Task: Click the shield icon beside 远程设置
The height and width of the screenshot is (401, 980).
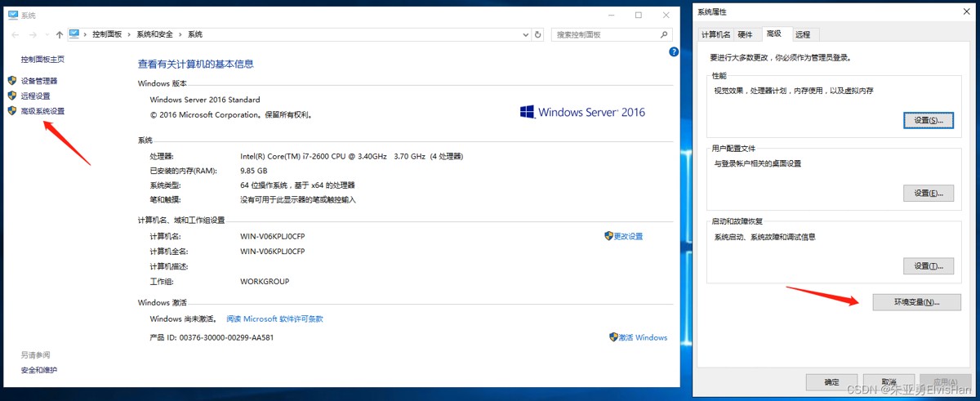Action: pos(12,96)
